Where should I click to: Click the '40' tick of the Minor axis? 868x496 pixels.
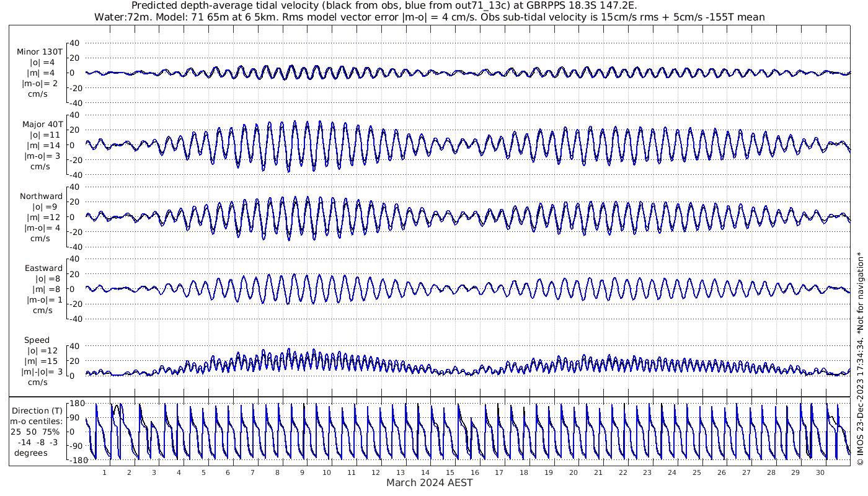tap(76, 43)
